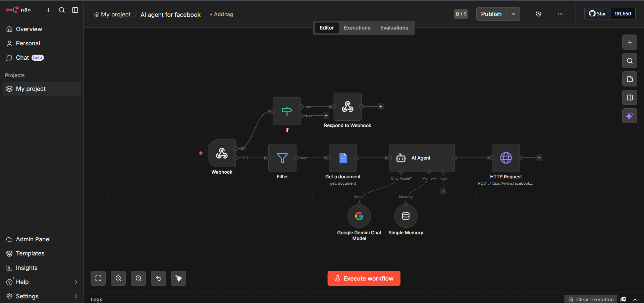This screenshot has width=644, height=303.
Task: Switch to the Evaluations tab
Action: [394, 27]
